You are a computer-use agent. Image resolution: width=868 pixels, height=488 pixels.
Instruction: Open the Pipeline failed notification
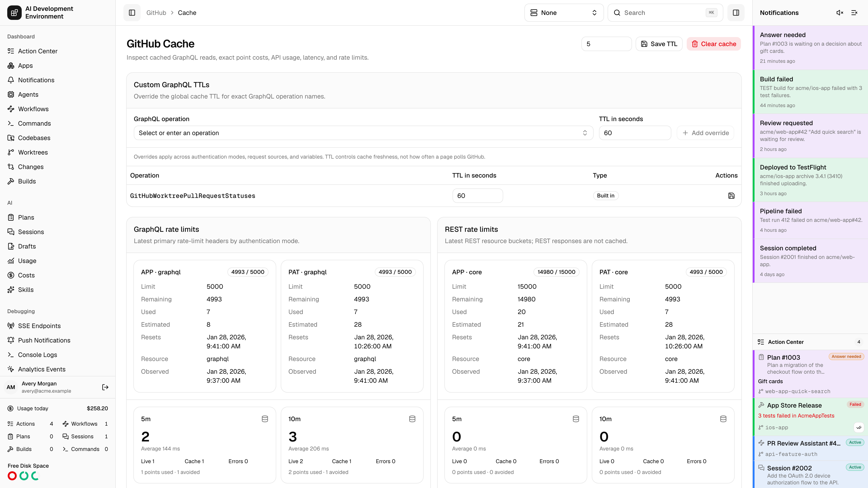810,221
